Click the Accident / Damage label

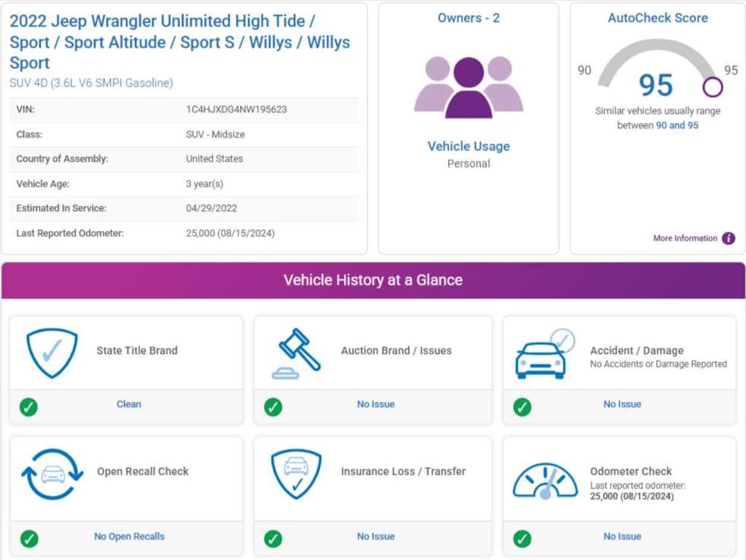click(x=637, y=351)
